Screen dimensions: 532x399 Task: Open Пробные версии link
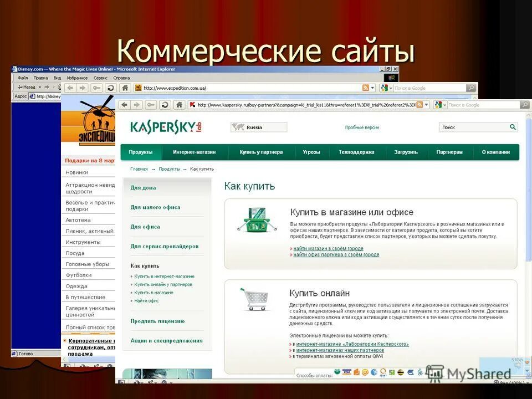[362, 127]
